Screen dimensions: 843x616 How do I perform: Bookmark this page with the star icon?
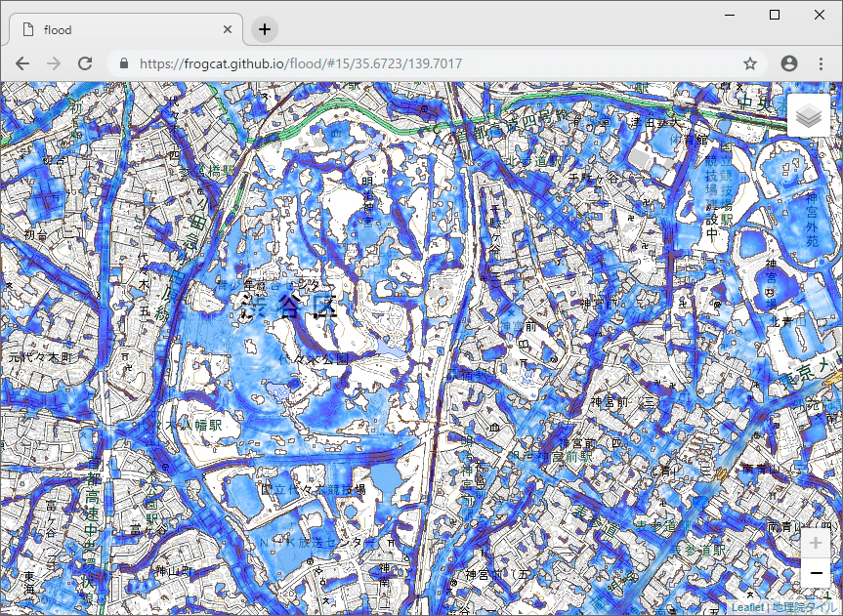750,63
